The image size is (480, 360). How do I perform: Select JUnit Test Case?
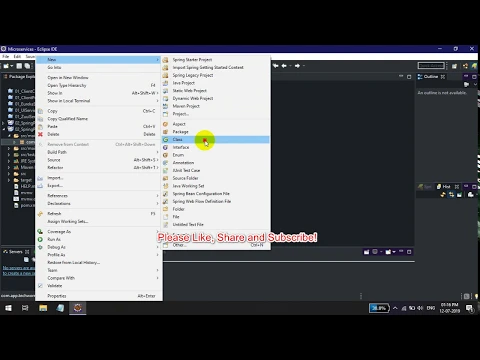pos(215,170)
